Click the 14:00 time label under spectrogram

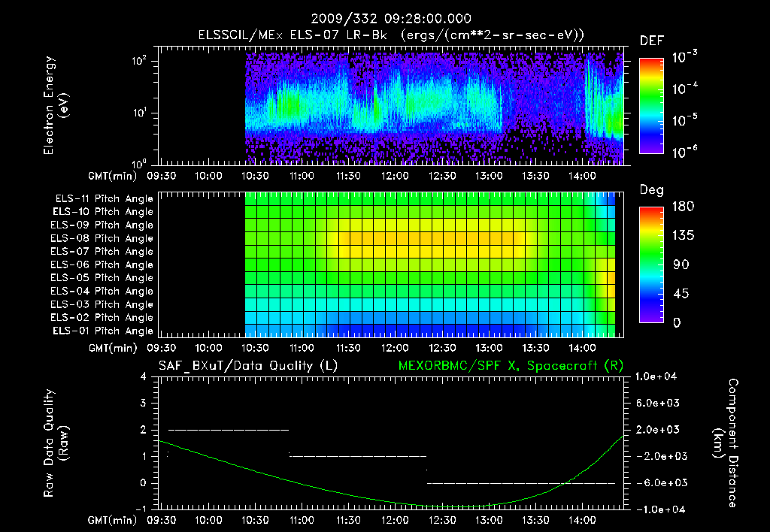point(583,176)
